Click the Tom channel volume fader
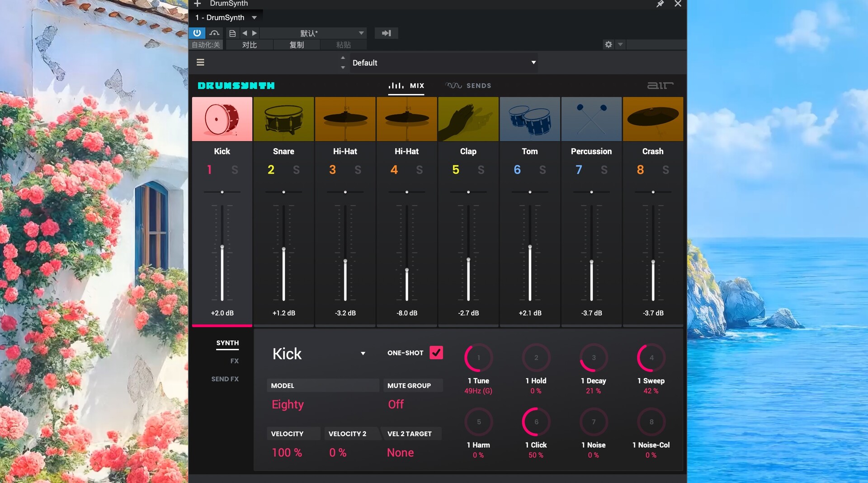The width and height of the screenshot is (868, 483). point(530,247)
